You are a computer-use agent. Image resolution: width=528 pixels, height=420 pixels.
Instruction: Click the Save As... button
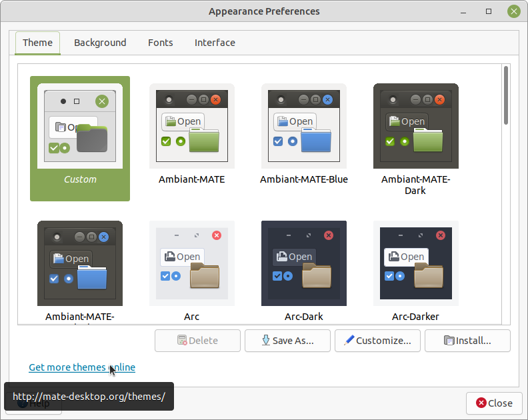point(287,341)
